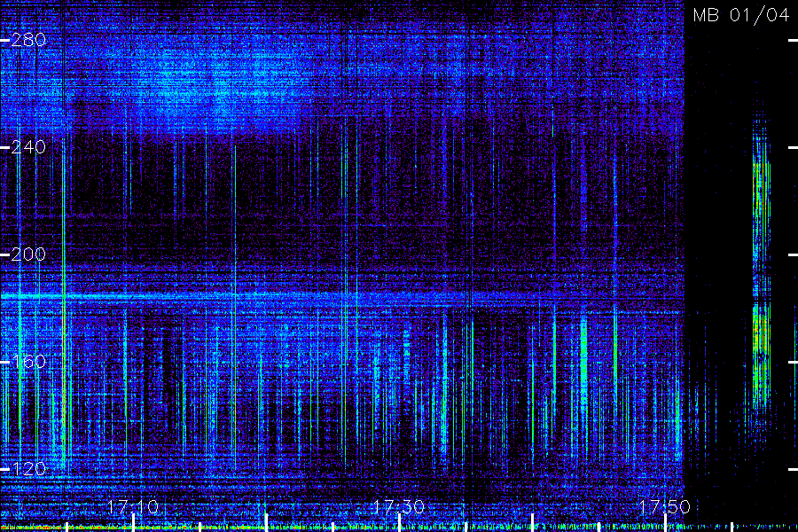Click the 17:10 time label
Viewport: 798px width, 532px height.
(133, 506)
